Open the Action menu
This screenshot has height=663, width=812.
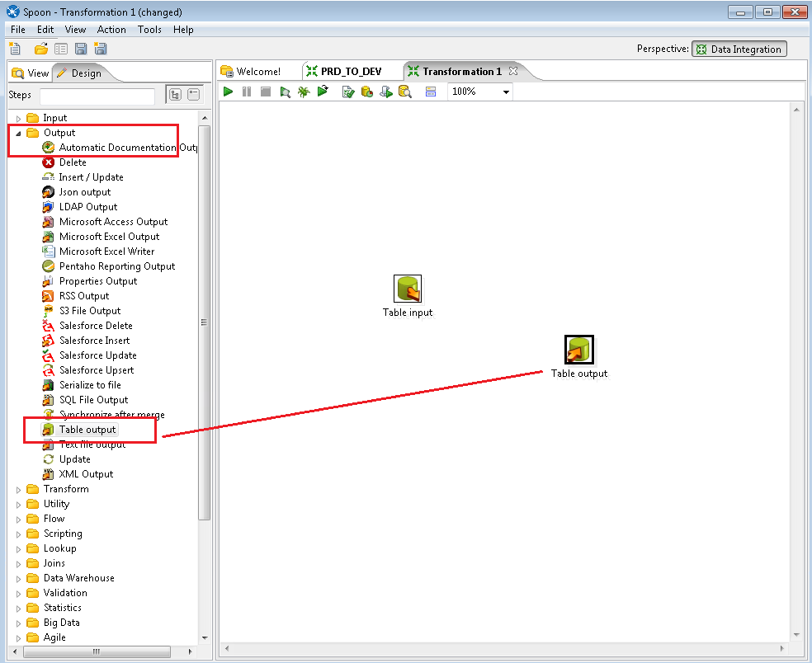coord(111,30)
